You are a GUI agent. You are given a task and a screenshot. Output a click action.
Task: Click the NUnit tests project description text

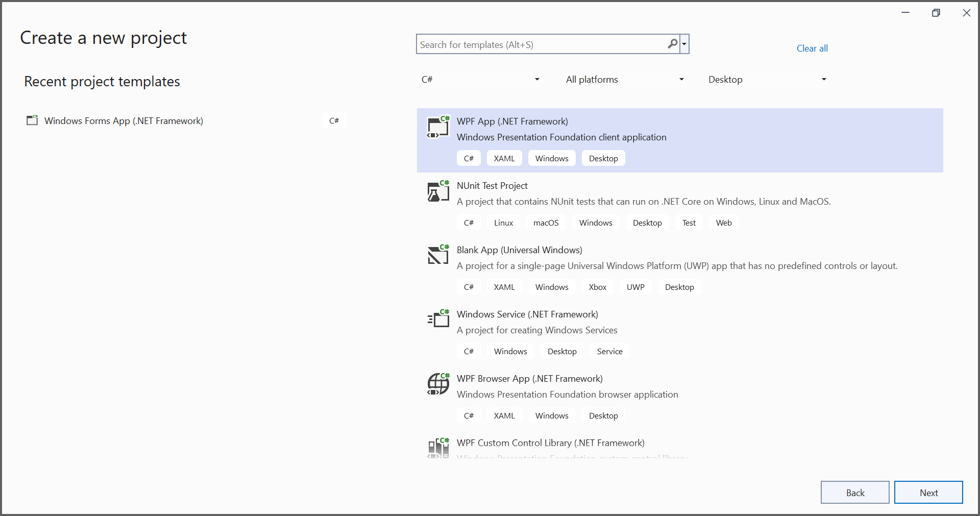click(x=644, y=202)
